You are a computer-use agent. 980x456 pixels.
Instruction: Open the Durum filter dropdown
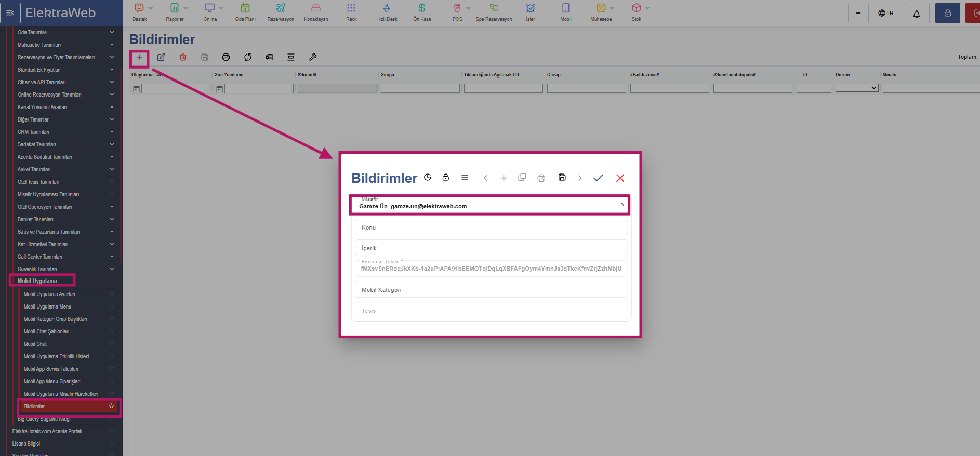[856, 88]
